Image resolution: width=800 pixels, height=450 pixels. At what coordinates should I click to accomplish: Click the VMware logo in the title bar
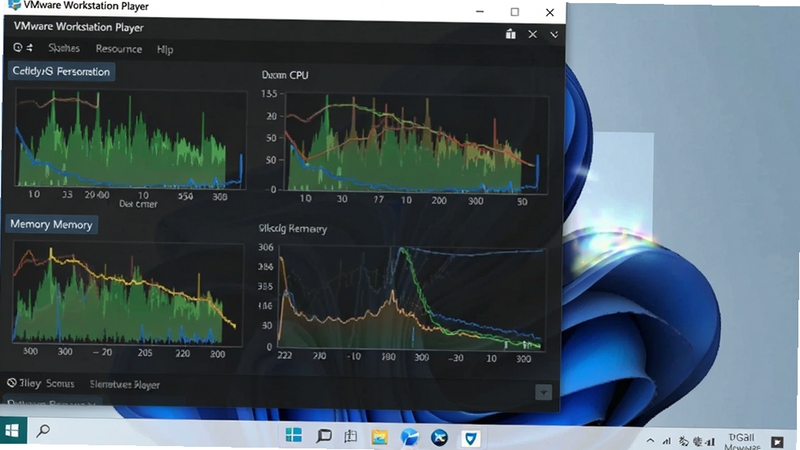pos(14,5)
